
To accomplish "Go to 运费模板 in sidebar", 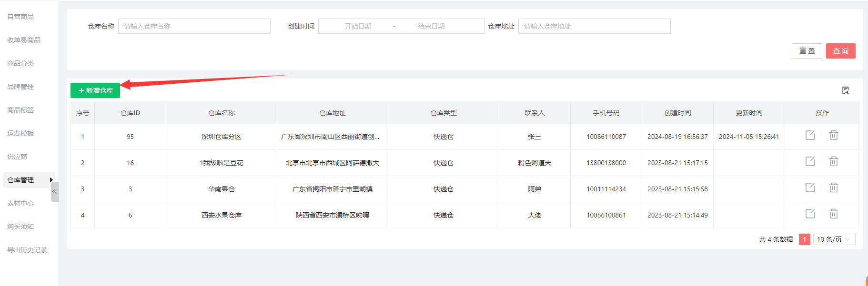I will pyautogui.click(x=20, y=133).
